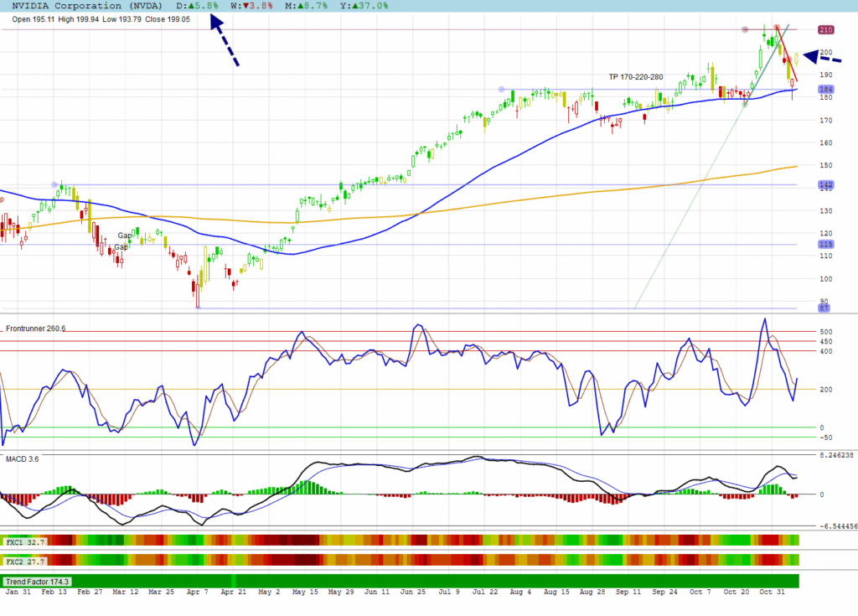Click the left circle marker on 210 line

click(745, 30)
